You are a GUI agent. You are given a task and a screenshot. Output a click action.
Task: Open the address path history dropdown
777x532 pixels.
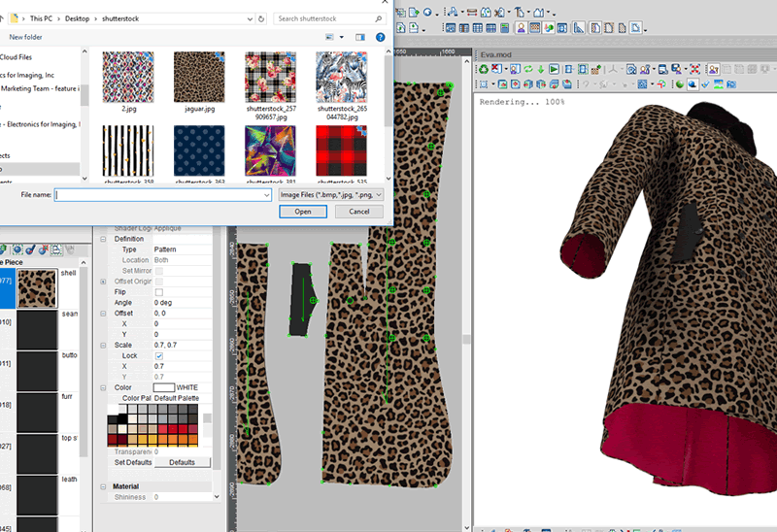point(250,18)
